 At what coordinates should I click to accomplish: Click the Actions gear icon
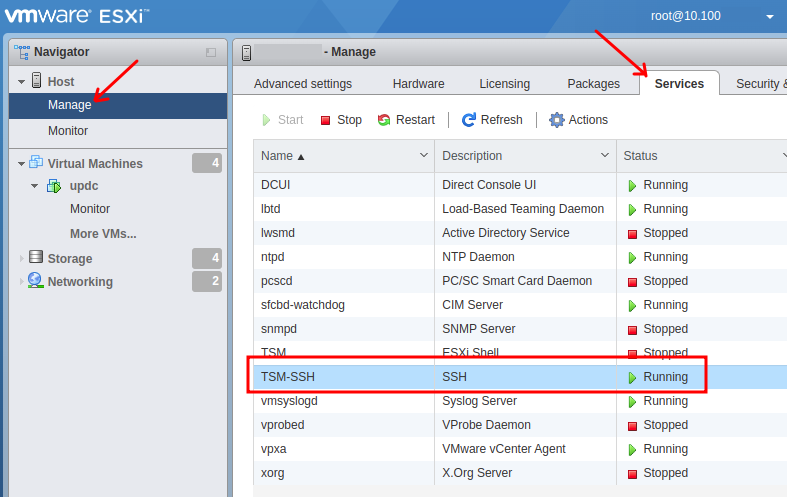[x=556, y=120]
